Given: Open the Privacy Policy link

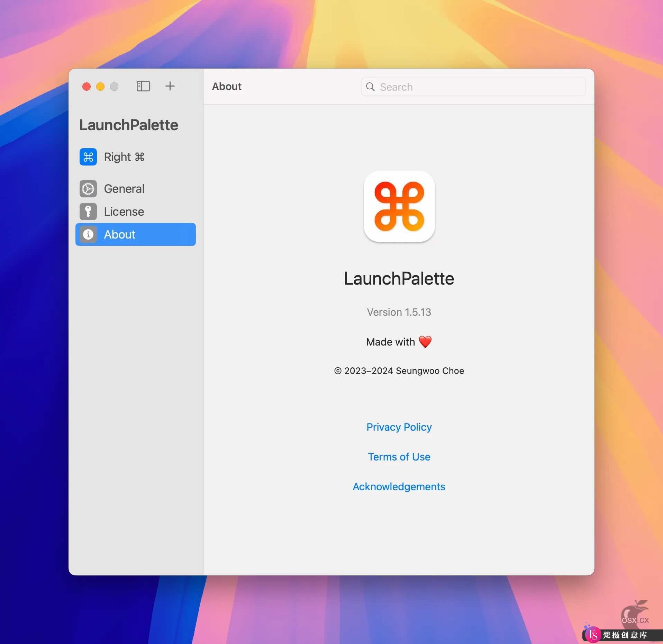Looking at the screenshot, I should pos(399,427).
